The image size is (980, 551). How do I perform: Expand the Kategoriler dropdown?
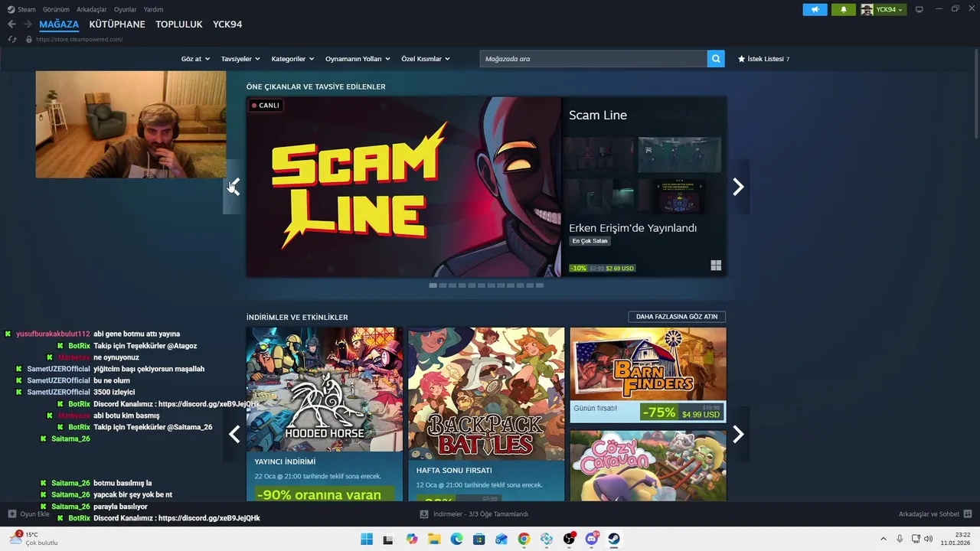point(292,59)
